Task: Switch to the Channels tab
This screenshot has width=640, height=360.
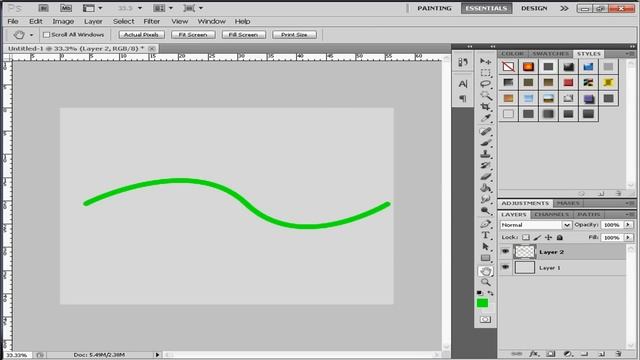Action: tap(551, 214)
